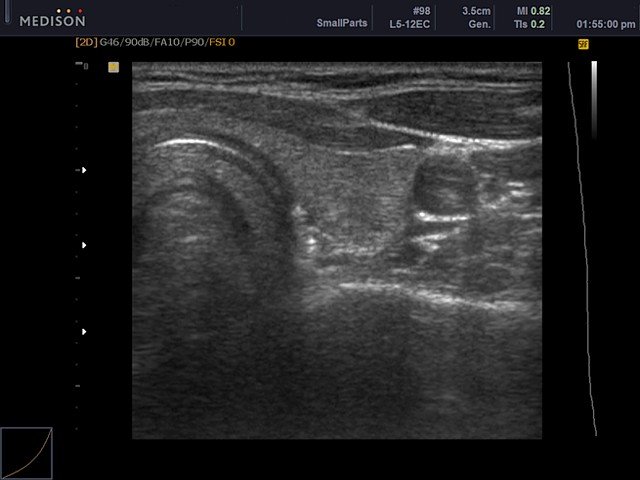The height and width of the screenshot is (480, 640).
Task: Click the grayscale gradient bar
Action: [594, 100]
